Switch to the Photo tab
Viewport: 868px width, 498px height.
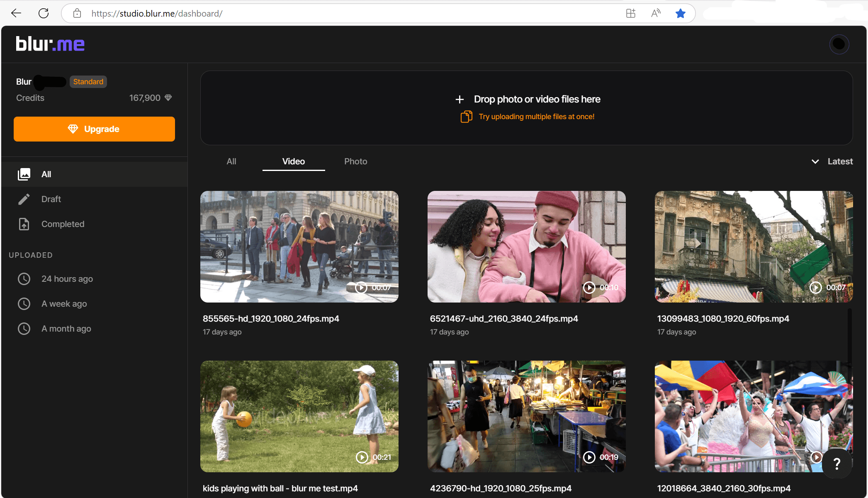pyautogui.click(x=355, y=161)
